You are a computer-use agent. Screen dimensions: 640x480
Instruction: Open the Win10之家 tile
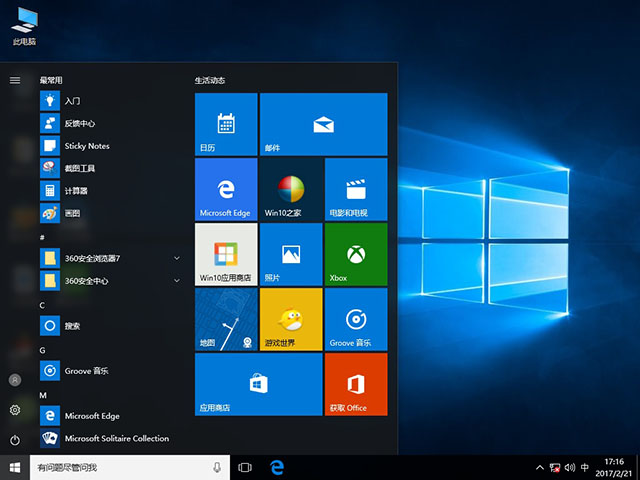[291, 189]
